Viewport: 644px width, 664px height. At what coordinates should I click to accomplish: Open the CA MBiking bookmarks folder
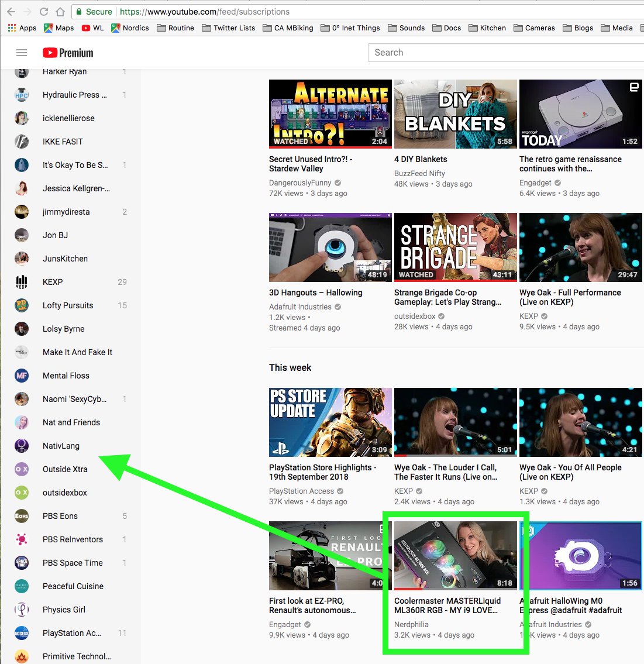click(x=288, y=28)
